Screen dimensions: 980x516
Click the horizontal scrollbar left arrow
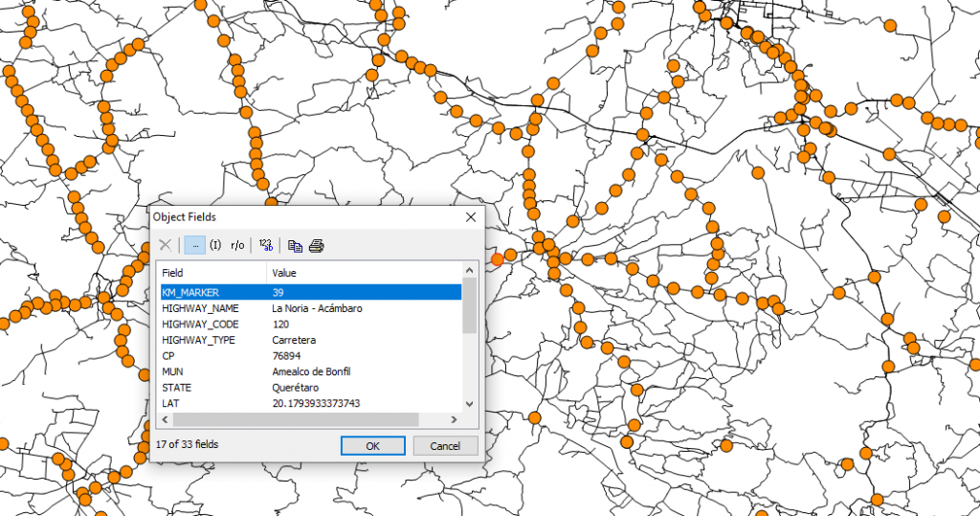coord(166,419)
